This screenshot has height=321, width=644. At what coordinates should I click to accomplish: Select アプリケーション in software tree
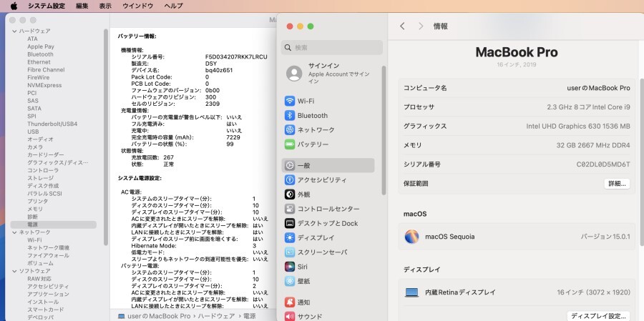(48, 295)
